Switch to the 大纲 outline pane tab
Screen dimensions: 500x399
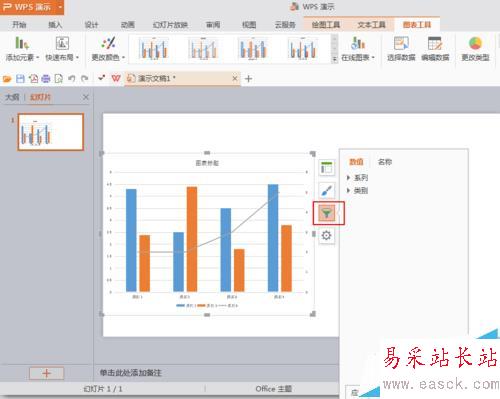(13, 97)
